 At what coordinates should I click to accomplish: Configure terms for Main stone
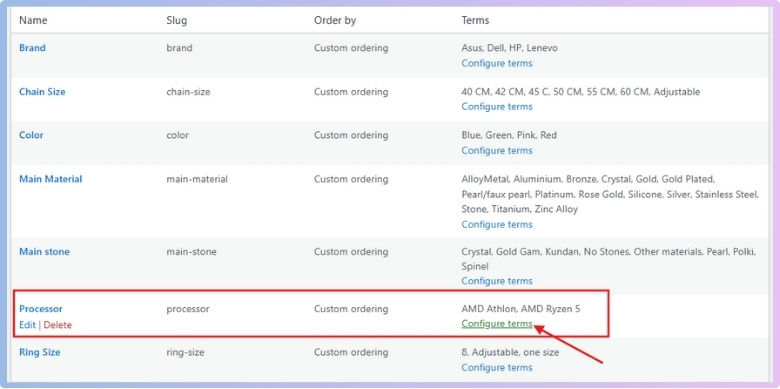(x=497, y=281)
